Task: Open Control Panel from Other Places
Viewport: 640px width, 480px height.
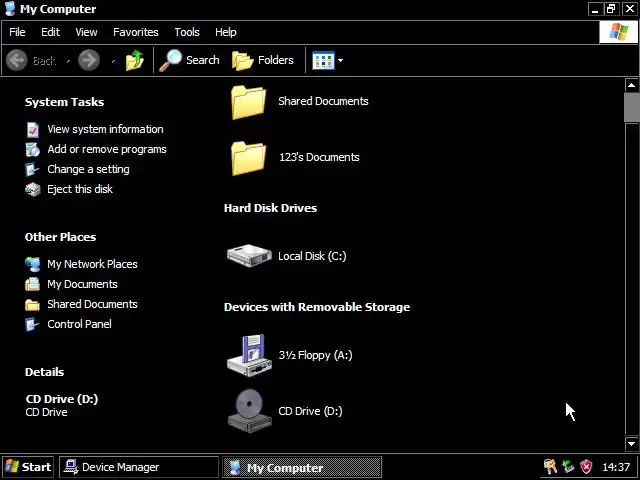Action: tap(79, 324)
